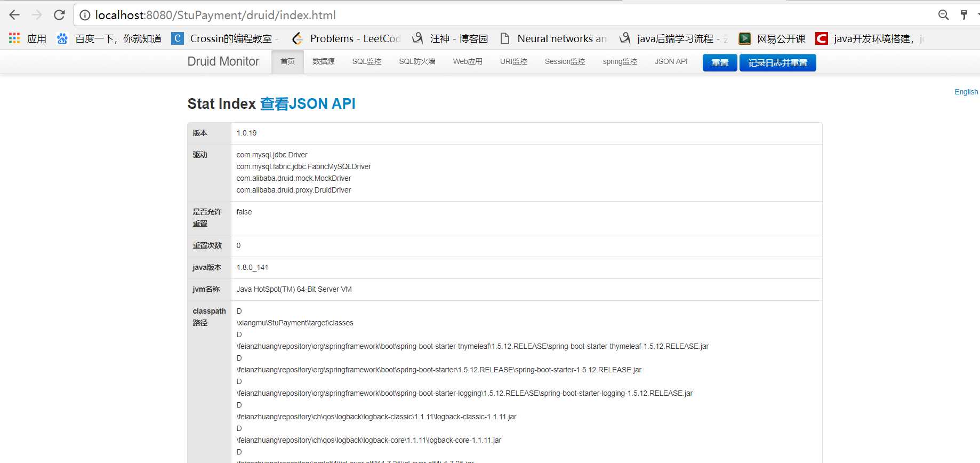Select the logback-core-1.1.11.jar classpath line
980x463 pixels.
pos(369,440)
